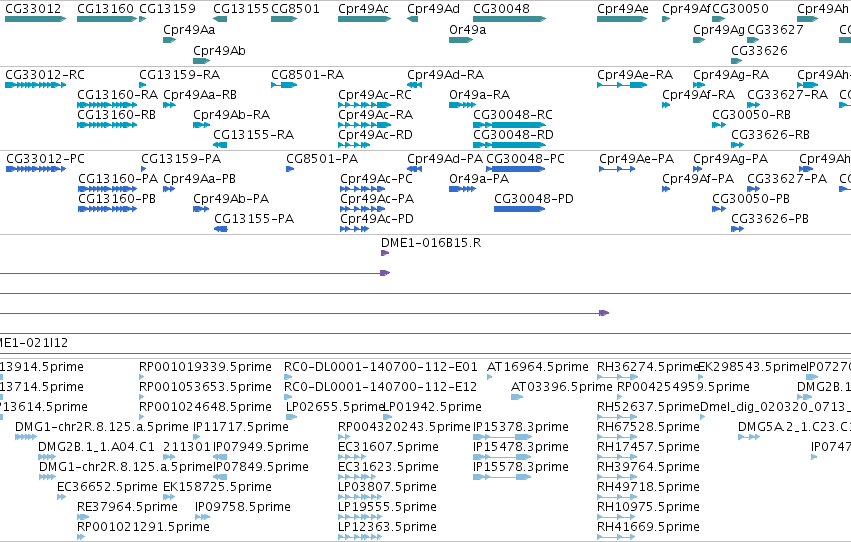Screen dimensions: 851x542
Task: Choose the Cpr49Ac gene label
Action: coord(363,9)
